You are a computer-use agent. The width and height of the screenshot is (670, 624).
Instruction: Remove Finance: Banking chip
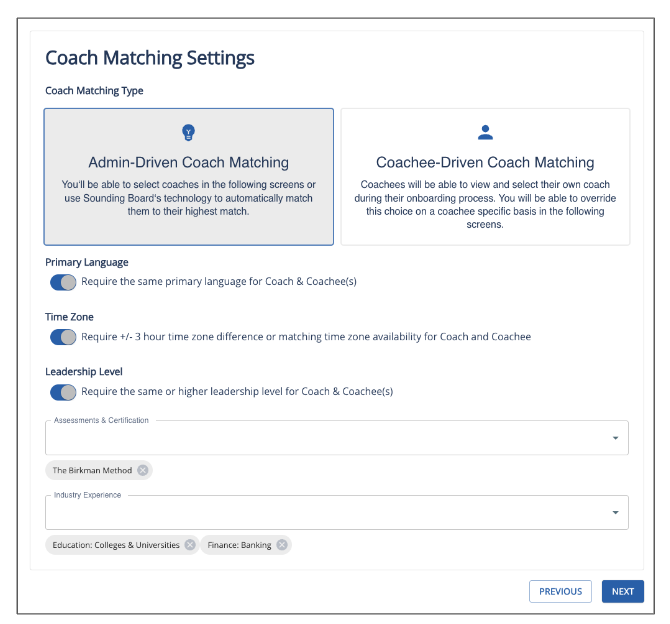(x=282, y=545)
